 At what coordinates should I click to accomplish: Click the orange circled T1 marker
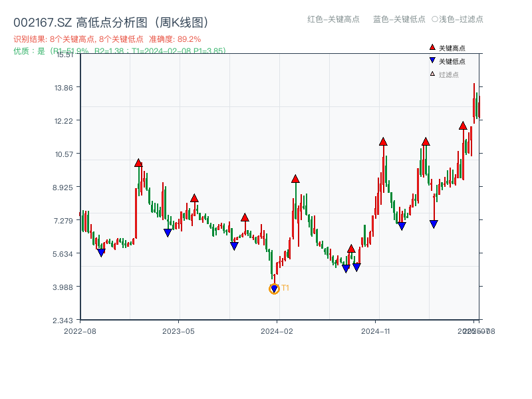coord(273,288)
